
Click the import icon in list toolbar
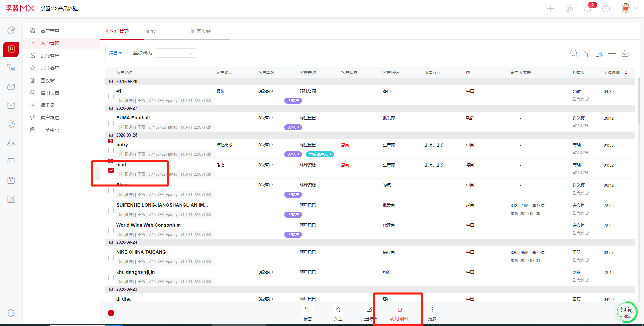click(625, 53)
